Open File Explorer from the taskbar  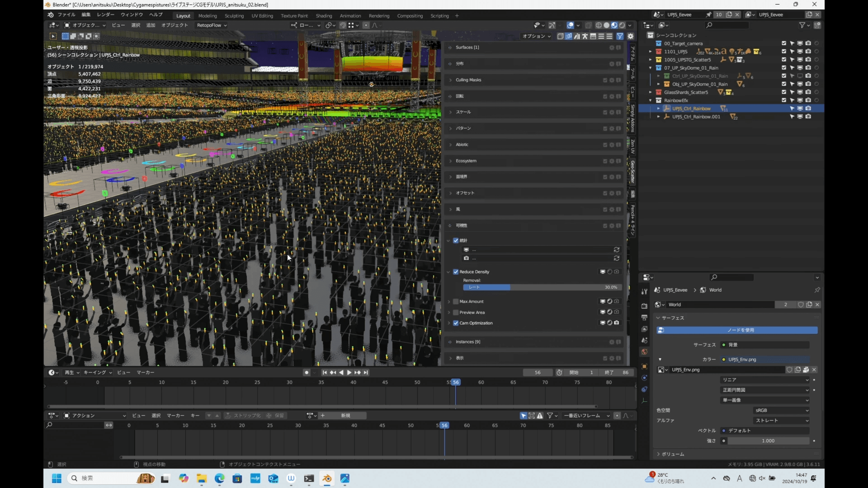pyautogui.click(x=201, y=479)
